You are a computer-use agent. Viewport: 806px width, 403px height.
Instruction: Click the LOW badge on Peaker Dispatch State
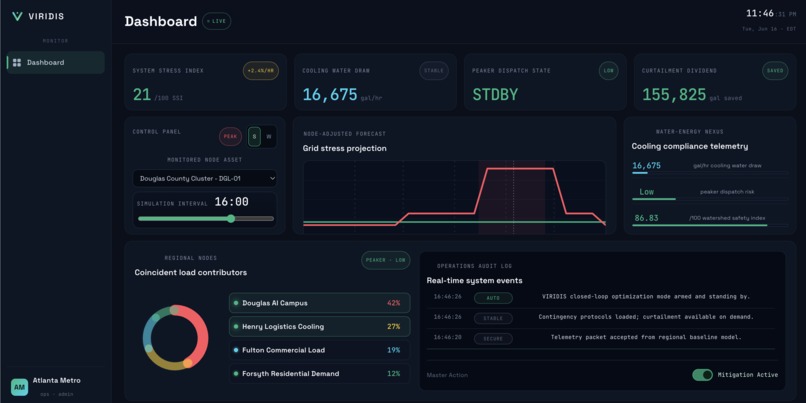tap(609, 71)
